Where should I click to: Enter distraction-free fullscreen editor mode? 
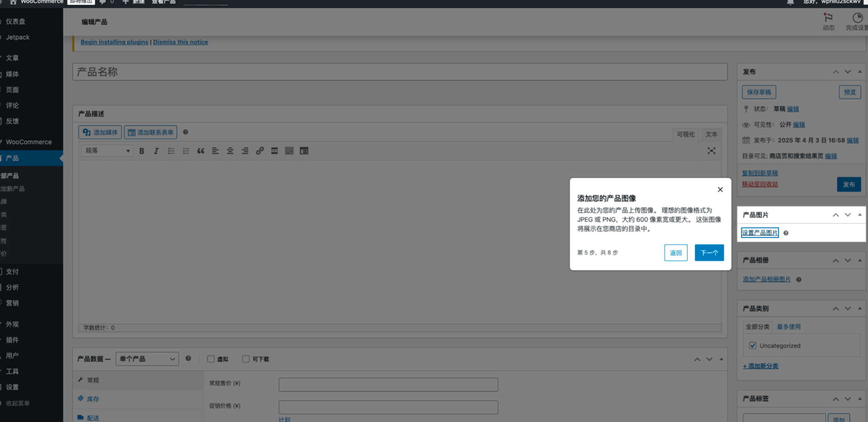point(711,151)
